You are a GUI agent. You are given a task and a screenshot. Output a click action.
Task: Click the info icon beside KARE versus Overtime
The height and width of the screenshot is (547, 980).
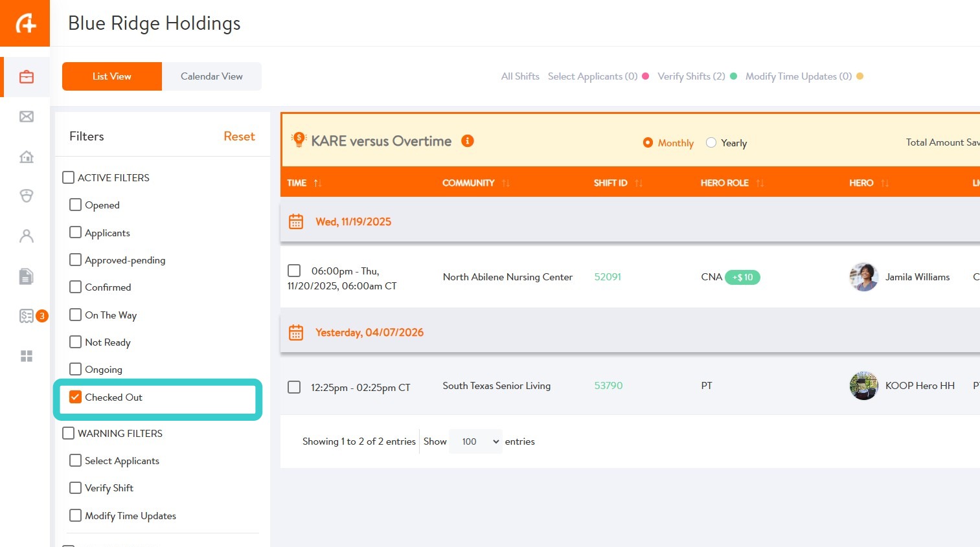[x=467, y=141]
